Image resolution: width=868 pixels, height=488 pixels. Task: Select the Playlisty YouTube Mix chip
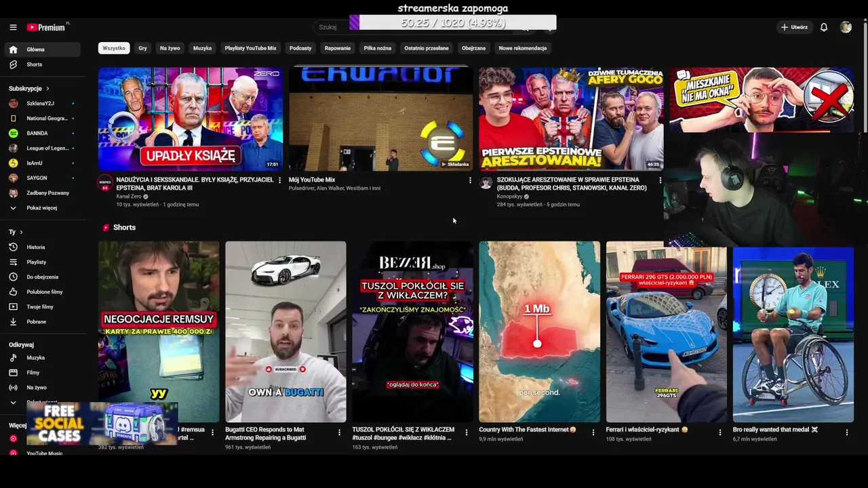(250, 48)
